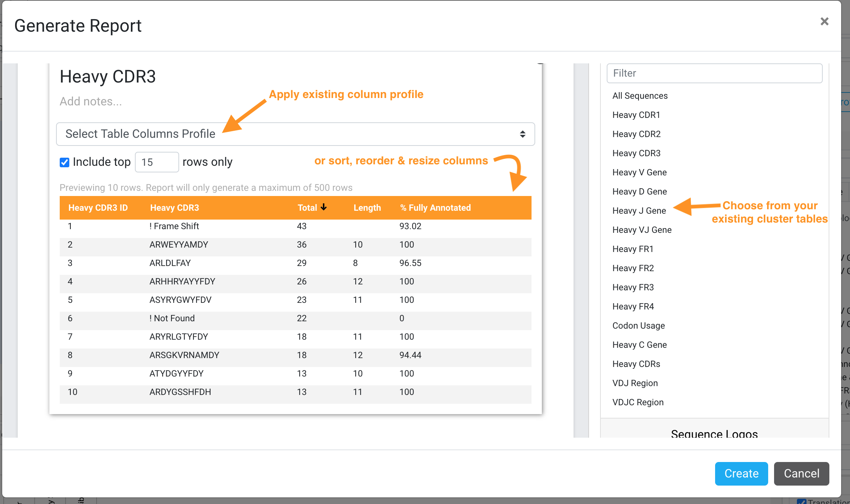Select Heavy CDR1 cluster table

[636, 115]
